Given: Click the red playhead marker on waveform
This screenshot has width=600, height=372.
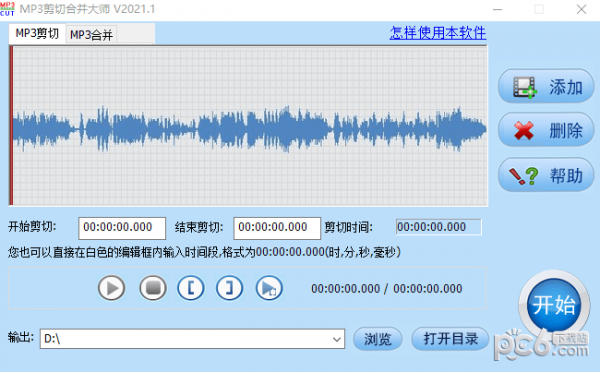Looking at the screenshot, I should [x=11, y=126].
